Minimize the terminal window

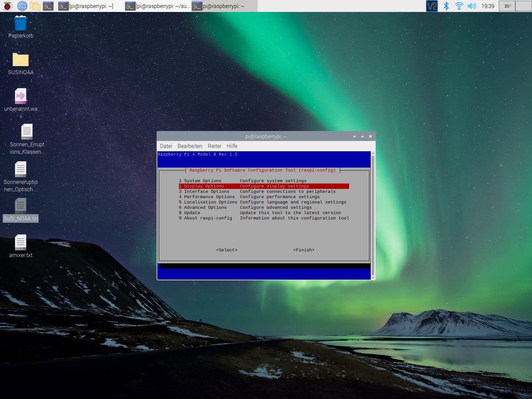tap(354, 136)
